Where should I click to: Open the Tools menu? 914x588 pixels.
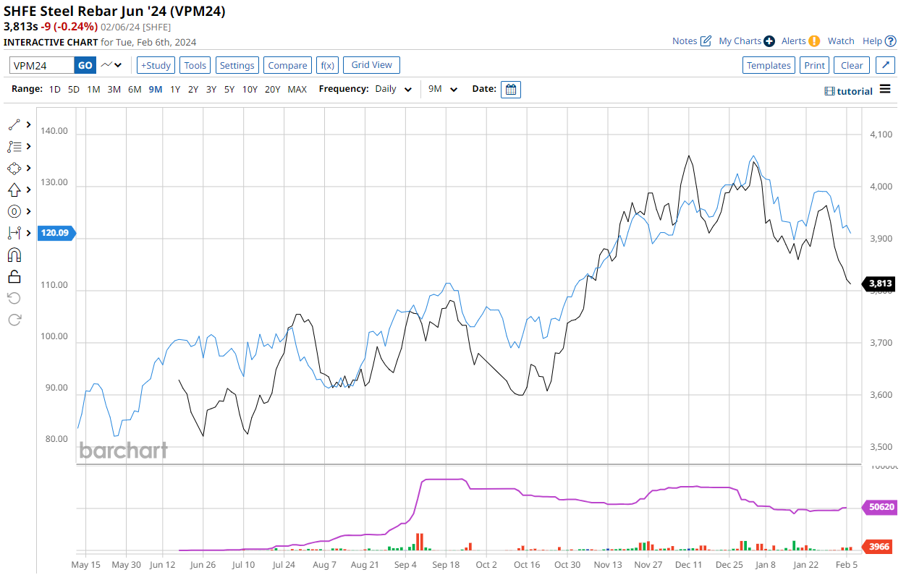point(195,65)
